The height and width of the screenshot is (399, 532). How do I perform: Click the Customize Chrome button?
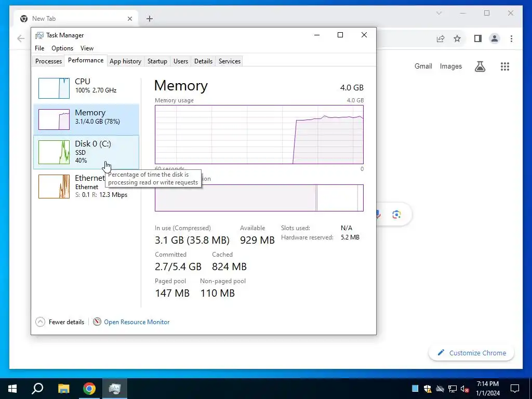[472, 353]
